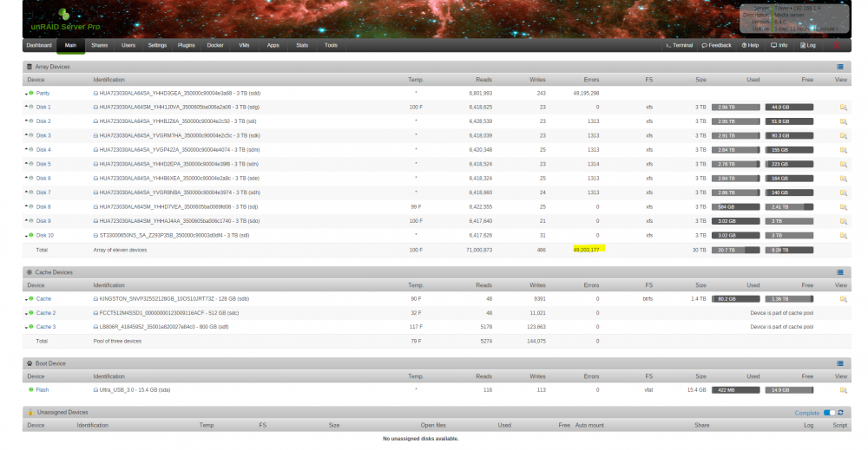Click the small arrow beside Cache 3
The image size is (868, 450).
click(26, 327)
